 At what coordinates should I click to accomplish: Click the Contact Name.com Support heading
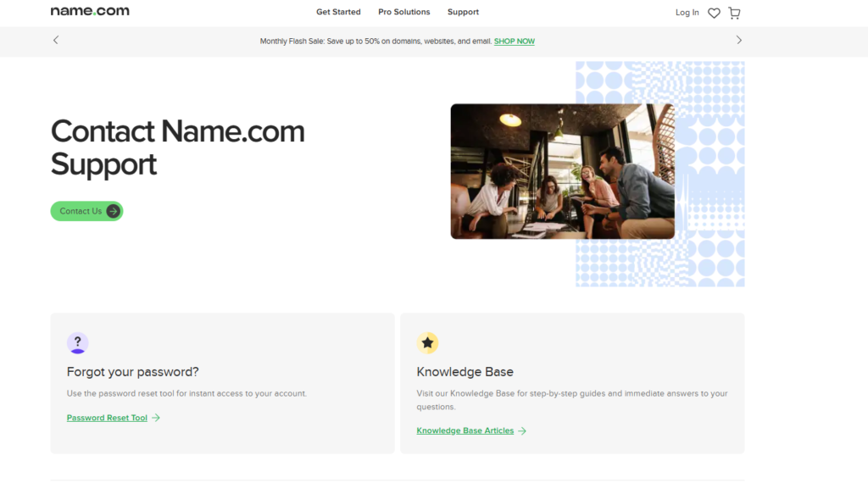pyautogui.click(x=178, y=147)
